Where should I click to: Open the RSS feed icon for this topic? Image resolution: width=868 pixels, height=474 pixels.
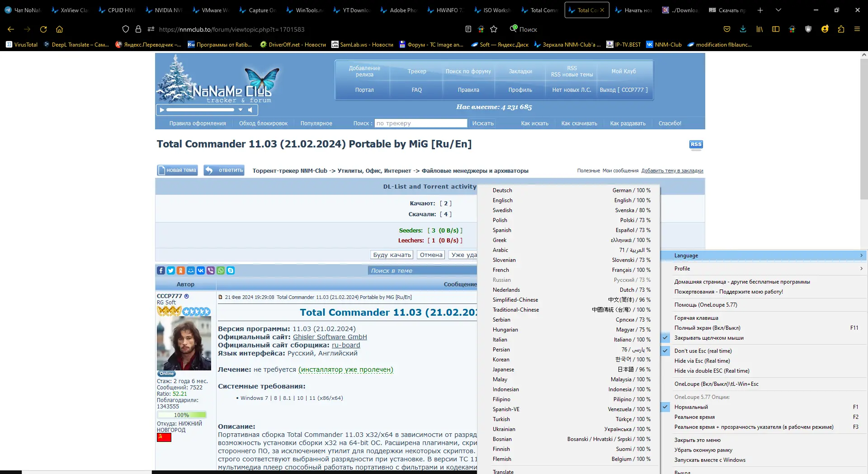[696, 145]
